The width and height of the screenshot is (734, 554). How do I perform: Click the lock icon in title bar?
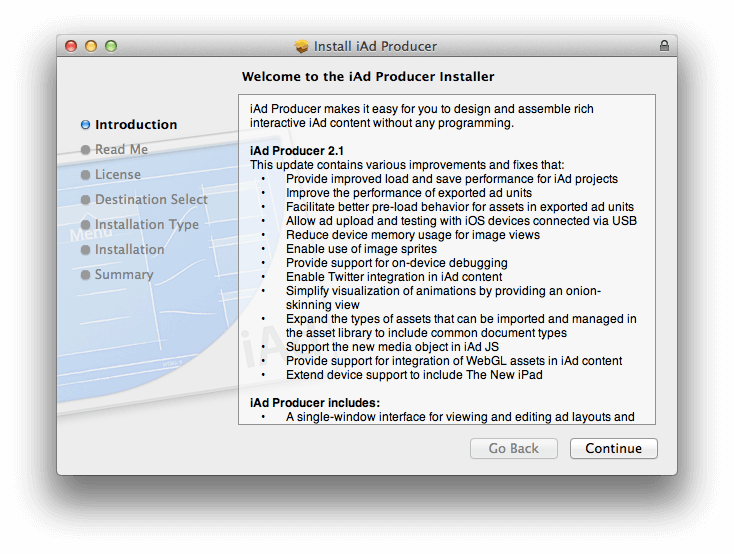coord(664,45)
